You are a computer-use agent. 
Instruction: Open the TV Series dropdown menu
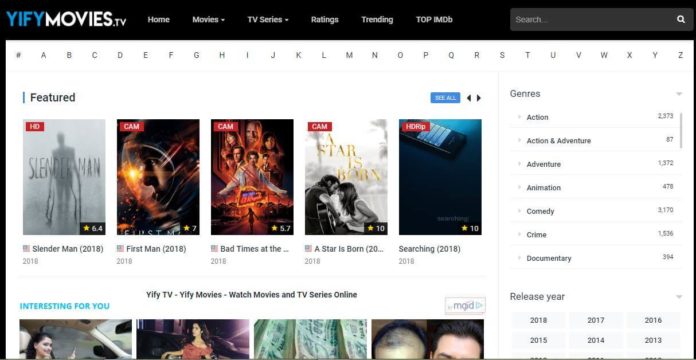[268, 20]
